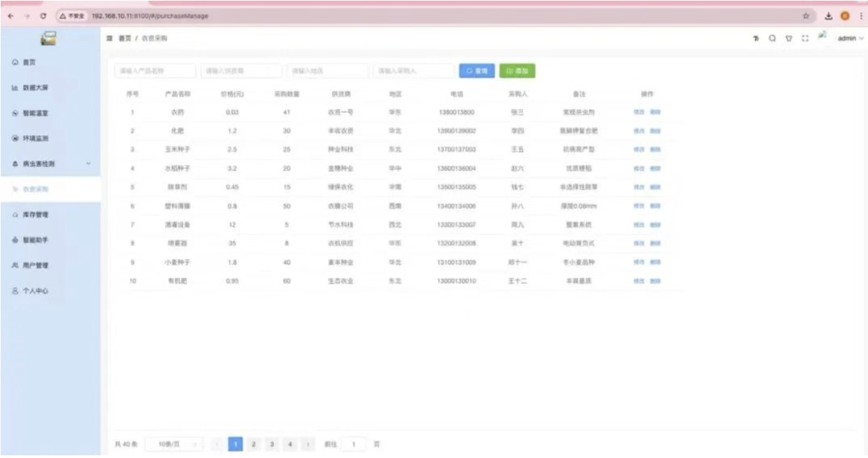
Task: Click the remark cell 厚度0.08mm
Action: tap(578, 205)
